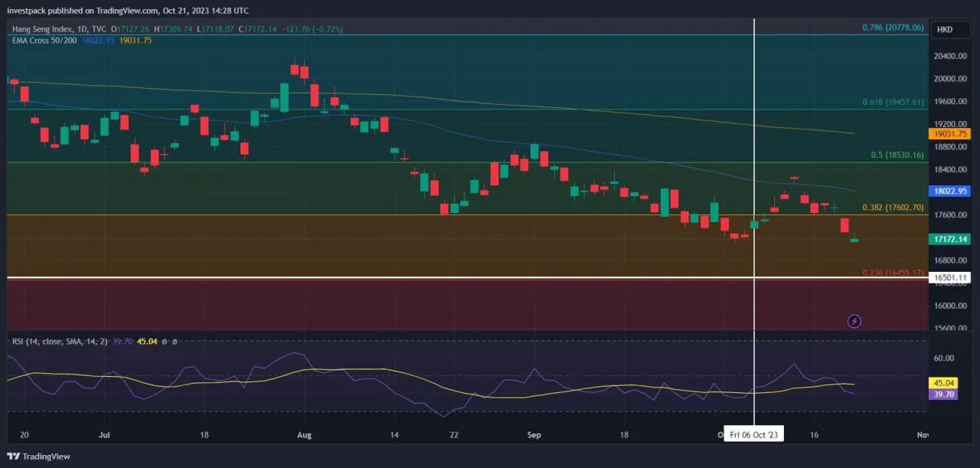Click the Sep label on time axis
Screen dimensions: 980x468
tap(534, 434)
